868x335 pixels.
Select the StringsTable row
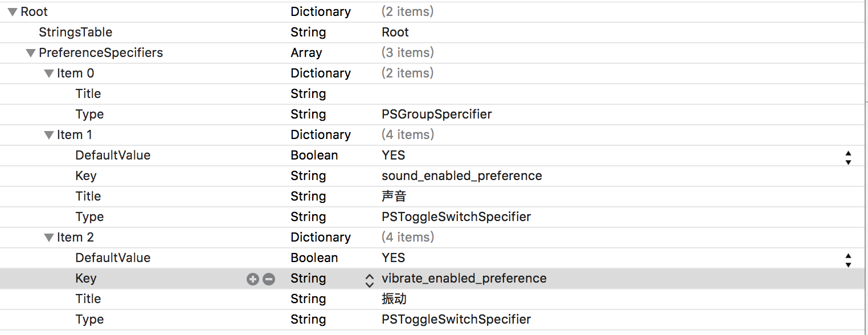pyautogui.click(x=75, y=32)
